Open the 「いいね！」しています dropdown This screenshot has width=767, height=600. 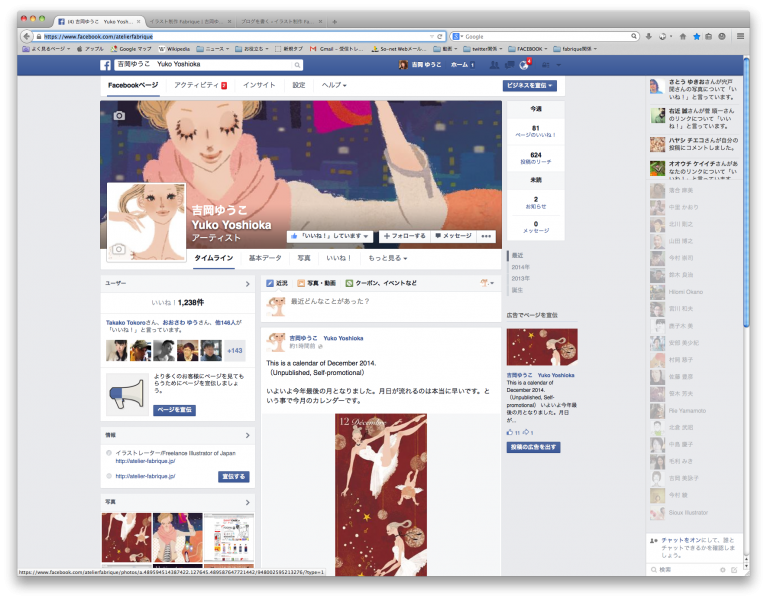[x=330, y=236]
